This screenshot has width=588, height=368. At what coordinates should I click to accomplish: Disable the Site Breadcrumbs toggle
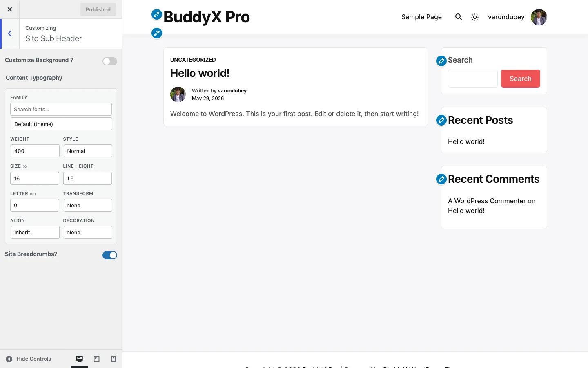[x=110, y=255]
